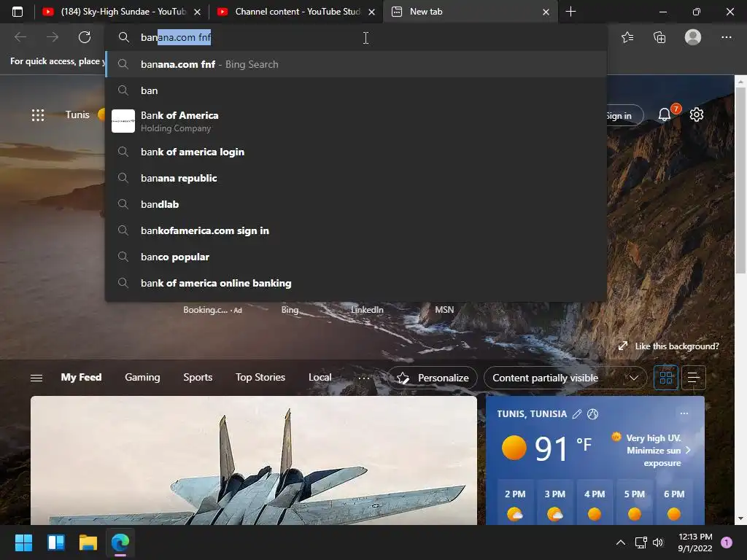747x560 pixels.
Task: Switch to the Sky-High Sundae YouTube tab
Action: click(122, 12)
